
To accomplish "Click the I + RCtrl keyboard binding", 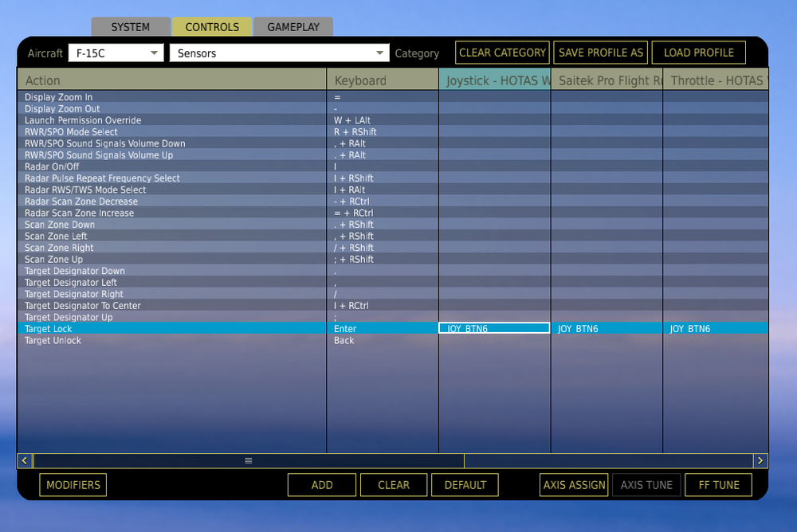I will [x=383, y=305].
